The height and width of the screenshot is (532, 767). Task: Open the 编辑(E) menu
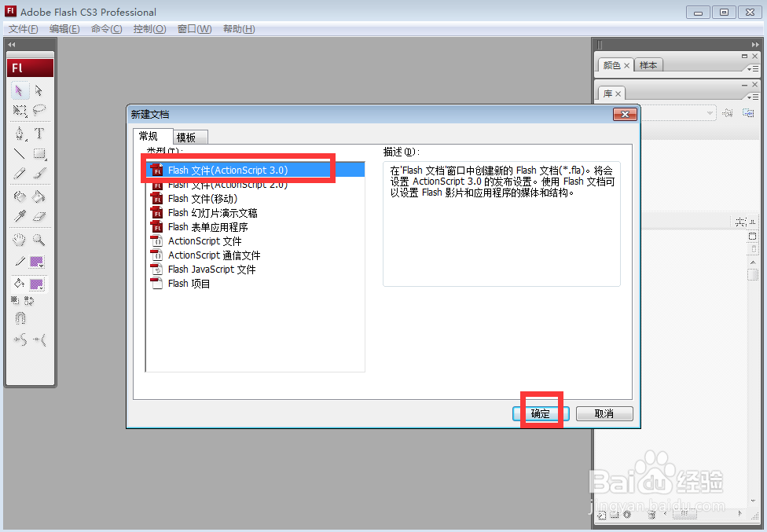tap(64, 29)
